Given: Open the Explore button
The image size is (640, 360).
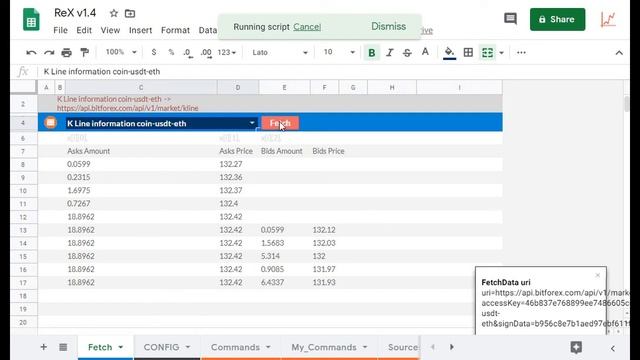Looking at the screenshot, I should pos(576,347).
